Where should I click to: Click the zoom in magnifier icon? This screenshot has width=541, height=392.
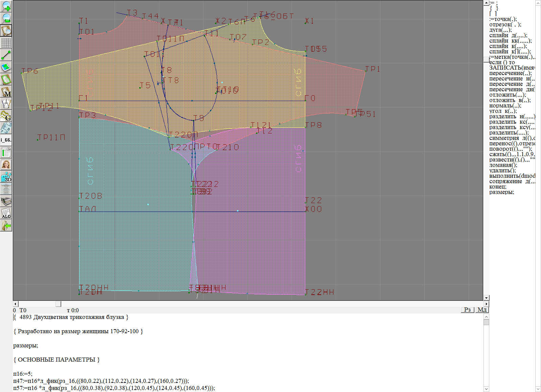tap(6, 6)
